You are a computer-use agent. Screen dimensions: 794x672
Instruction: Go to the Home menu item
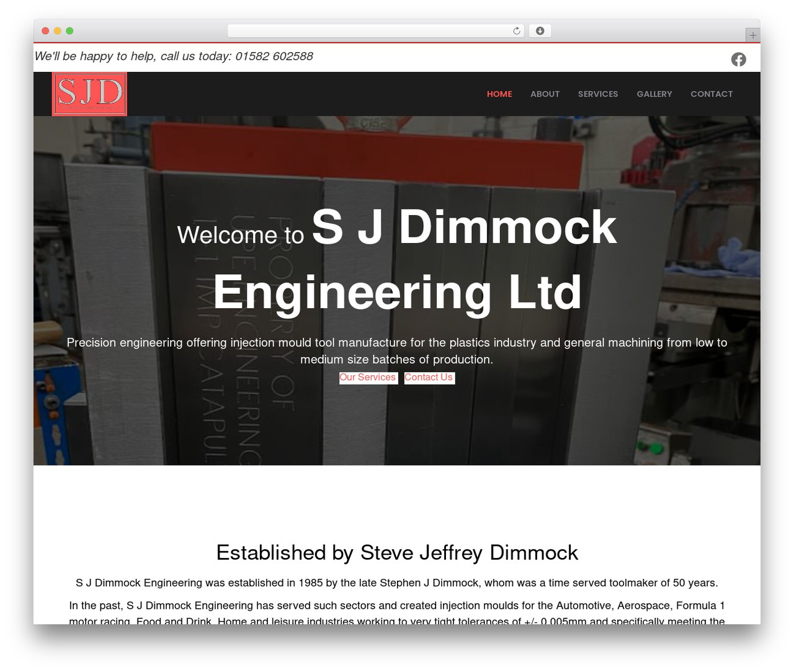[499, 94]
